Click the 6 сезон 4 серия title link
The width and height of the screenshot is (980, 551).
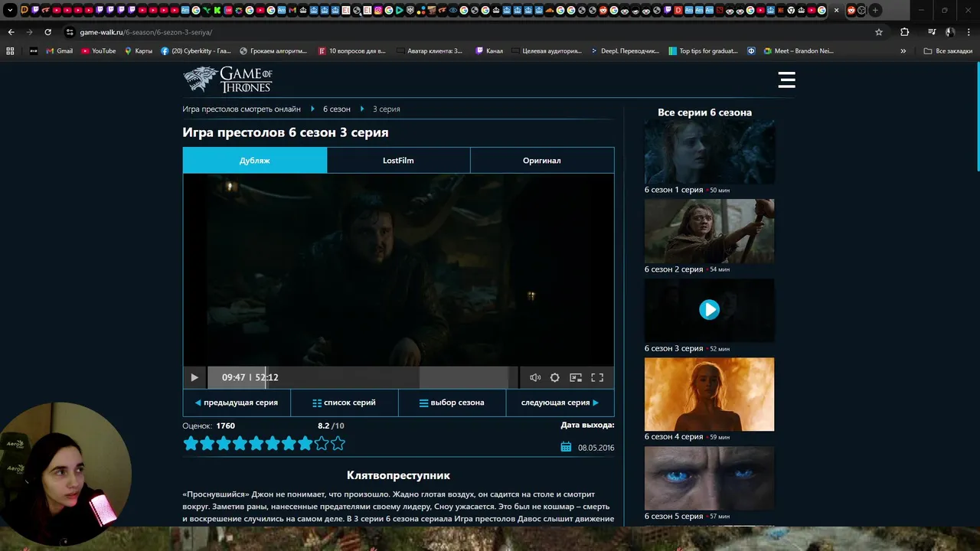coord(674,437)
